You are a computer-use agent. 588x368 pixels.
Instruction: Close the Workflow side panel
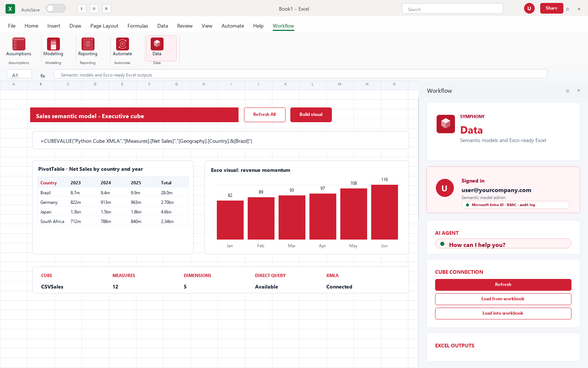(x=578, y=91)
